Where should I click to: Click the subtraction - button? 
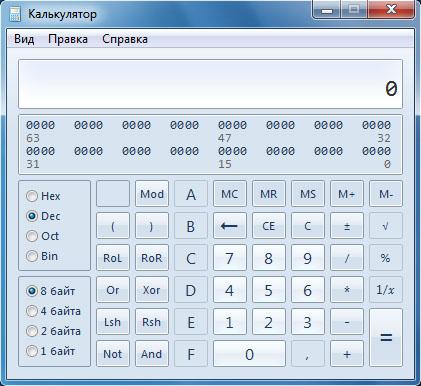tap(347, 322)
